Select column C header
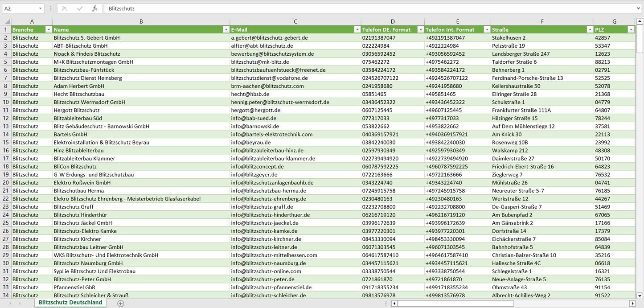This screenshot has height=308, width=644. [x=295, y=21]
